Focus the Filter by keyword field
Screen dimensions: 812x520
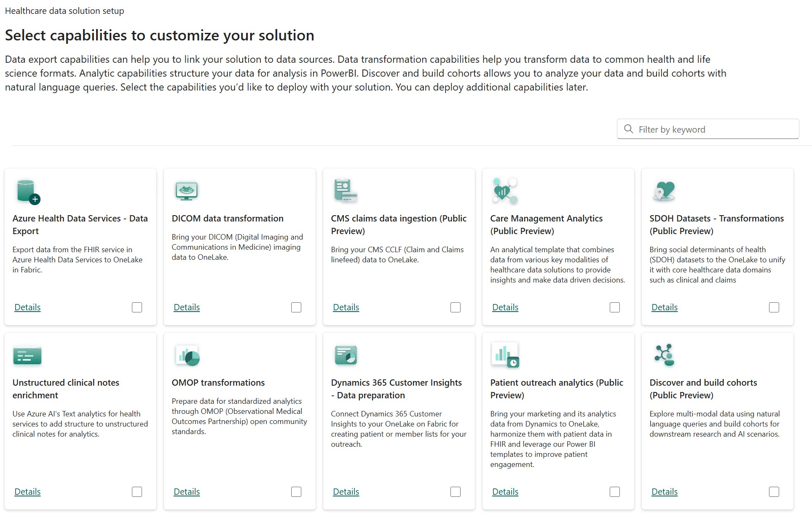(708, 129)
